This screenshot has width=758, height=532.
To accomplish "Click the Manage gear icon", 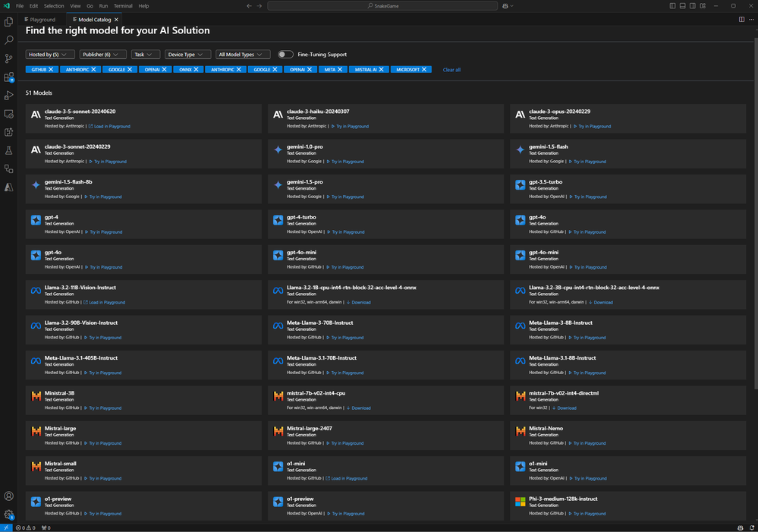I will pyautogui.click(x=9, y=515).
